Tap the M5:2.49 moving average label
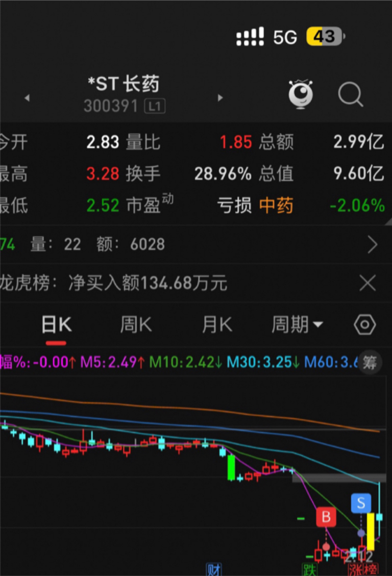 pyautogui.click(x=112, y=362)
